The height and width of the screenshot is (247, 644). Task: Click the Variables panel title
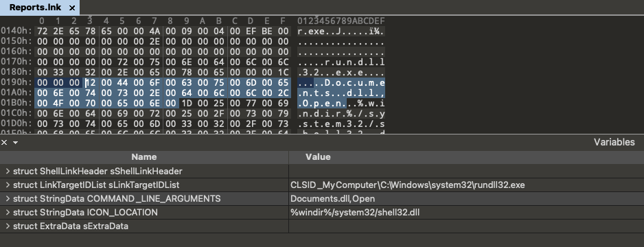point(614,143)
